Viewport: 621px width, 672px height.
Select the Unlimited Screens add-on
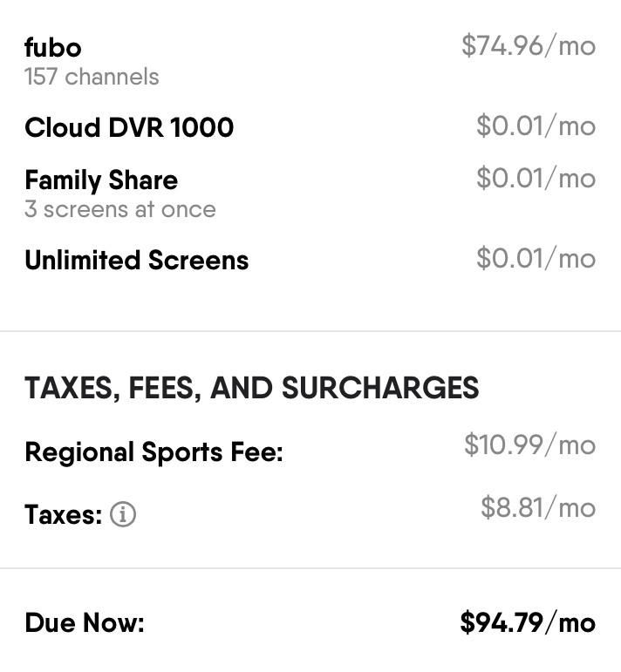coord(137,261)
